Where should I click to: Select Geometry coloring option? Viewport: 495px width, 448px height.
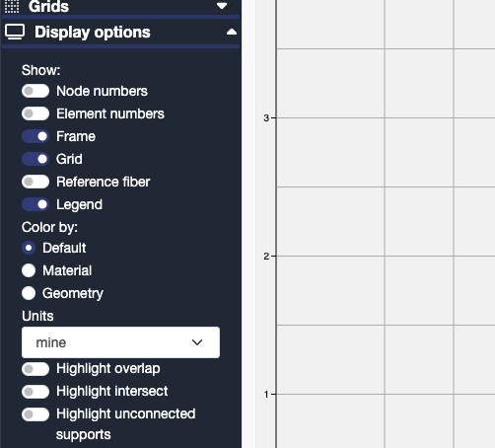pyautogui.click(x=29, y=293)
